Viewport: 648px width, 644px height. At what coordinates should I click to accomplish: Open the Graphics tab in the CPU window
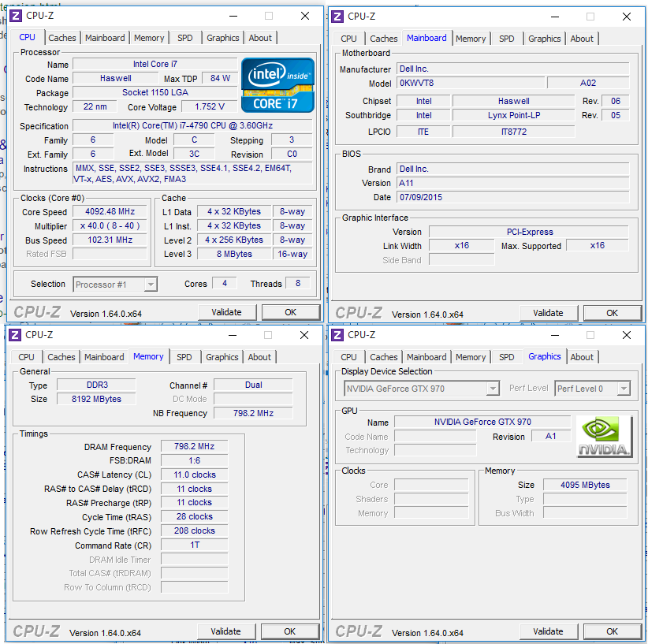pyautogui.click(x=223, y=38)
